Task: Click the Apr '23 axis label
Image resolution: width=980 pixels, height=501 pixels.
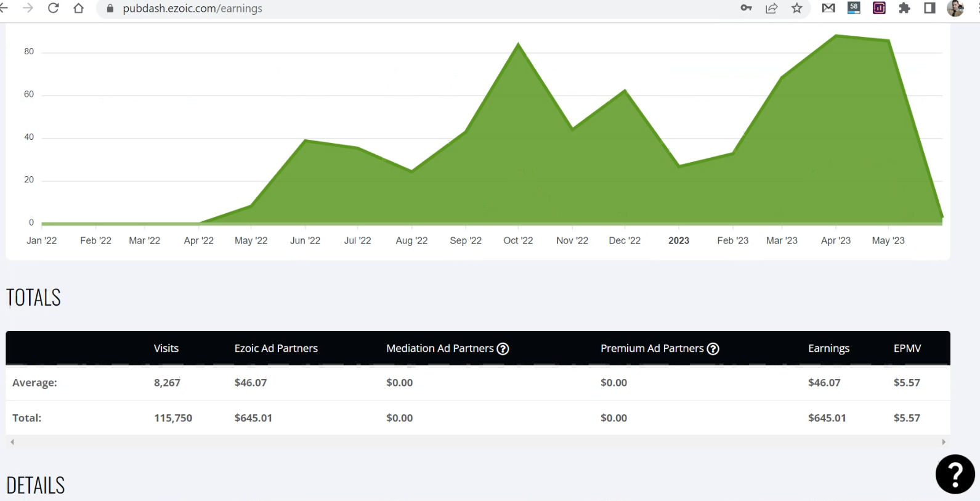Action: point(836,240)
